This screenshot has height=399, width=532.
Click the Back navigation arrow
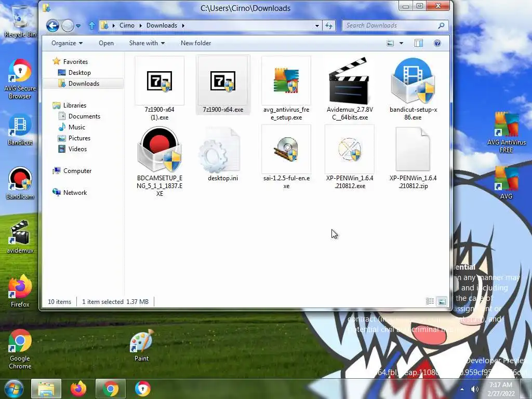point(52,25)
